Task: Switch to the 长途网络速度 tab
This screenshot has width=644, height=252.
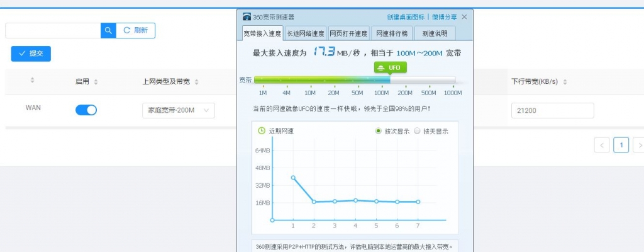Action: point(306,33)
